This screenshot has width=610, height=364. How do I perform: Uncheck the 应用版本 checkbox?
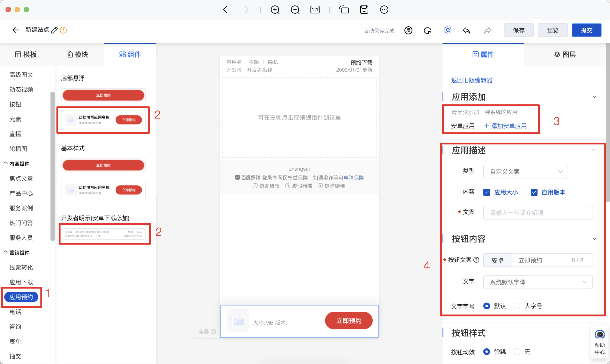pos(534,192)
